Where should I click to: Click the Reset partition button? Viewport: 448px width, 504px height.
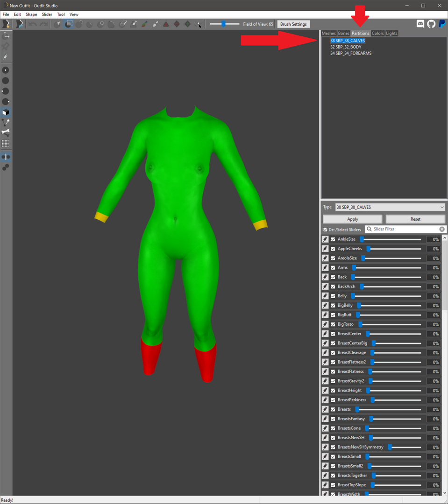pyautogui.click(x=415, y=219)
